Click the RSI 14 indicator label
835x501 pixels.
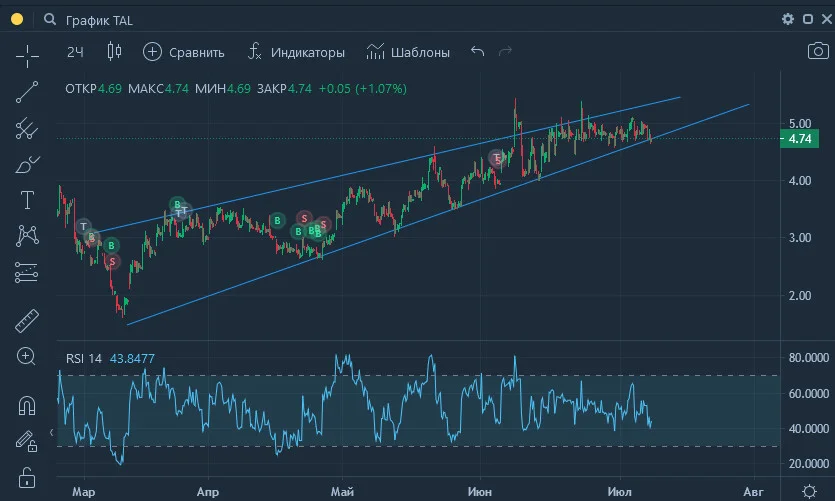(84, 359)
